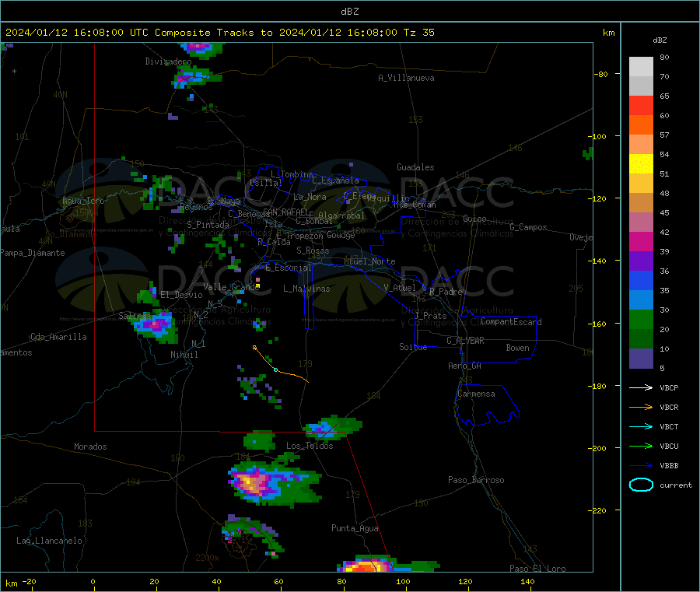Click the Guadales location label
This screenshot has height=592, width=700.
(415, 167)
